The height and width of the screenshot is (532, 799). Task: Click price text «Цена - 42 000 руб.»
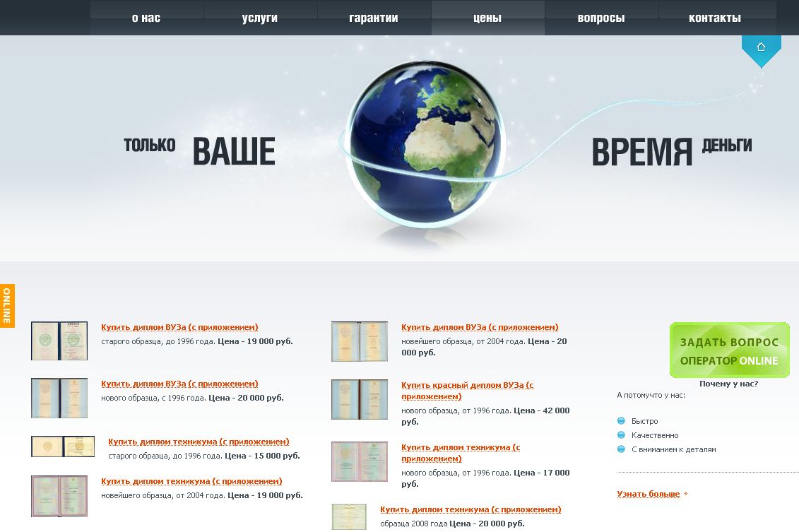tap(485, 416)
